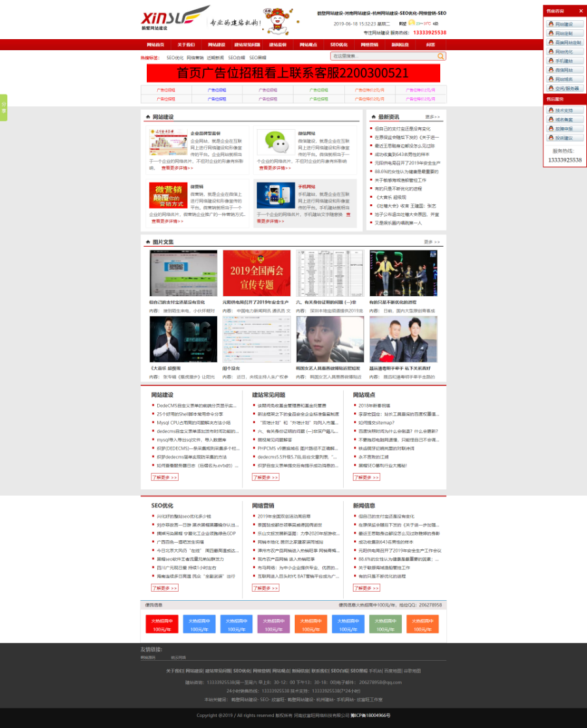The image size is (587, 728).
Task: Click the WeChat logo thumbnail
Action: coord(276,142)
